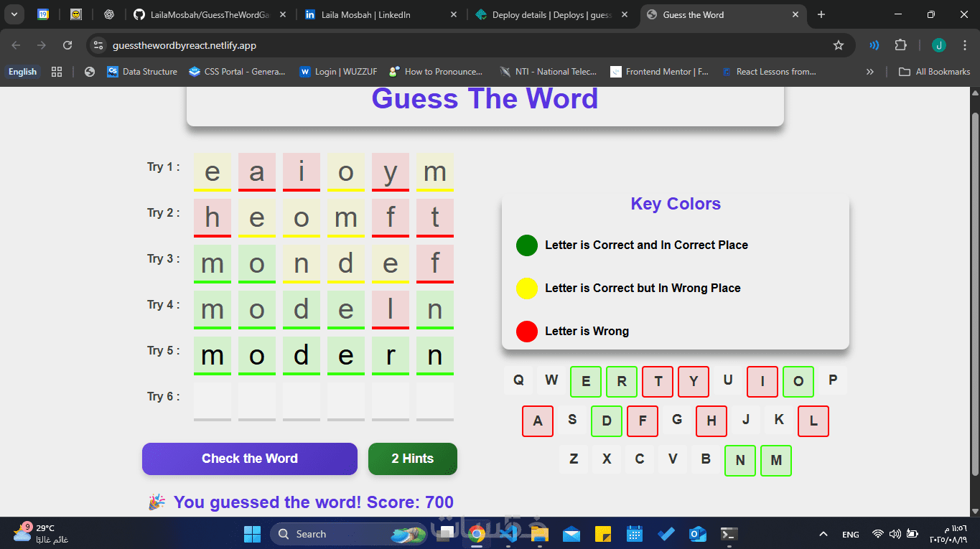Click the Check the Word button
Screen dimensions: 980x549
point(250,459)
